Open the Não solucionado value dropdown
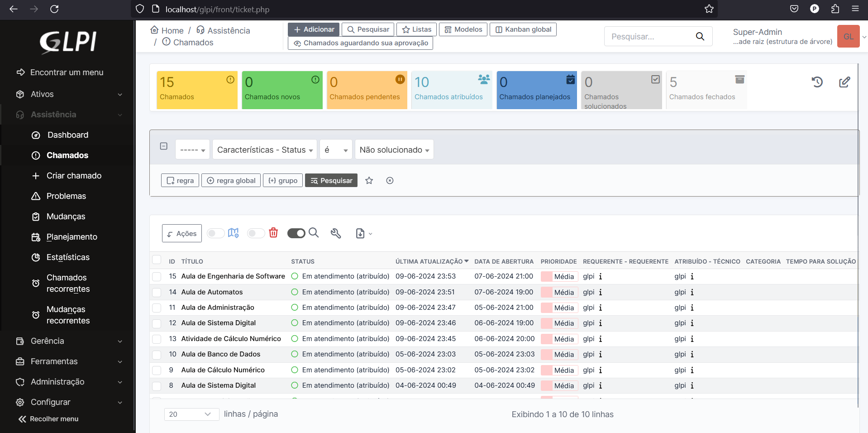The width and height of the screenshot is (868, 433). pos(394,149)
